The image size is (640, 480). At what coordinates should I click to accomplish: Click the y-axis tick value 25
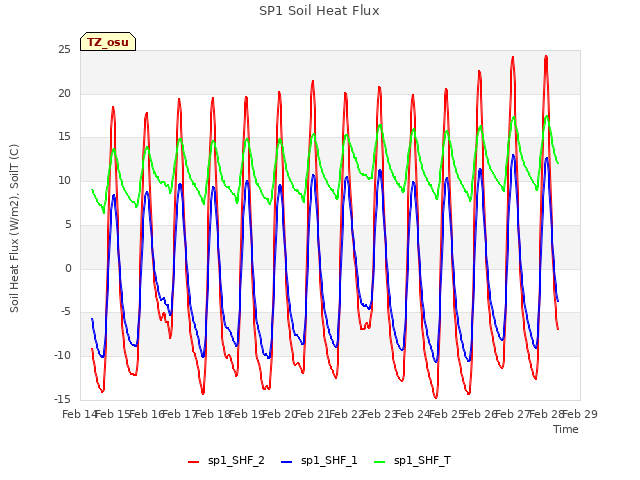[64, 50]
